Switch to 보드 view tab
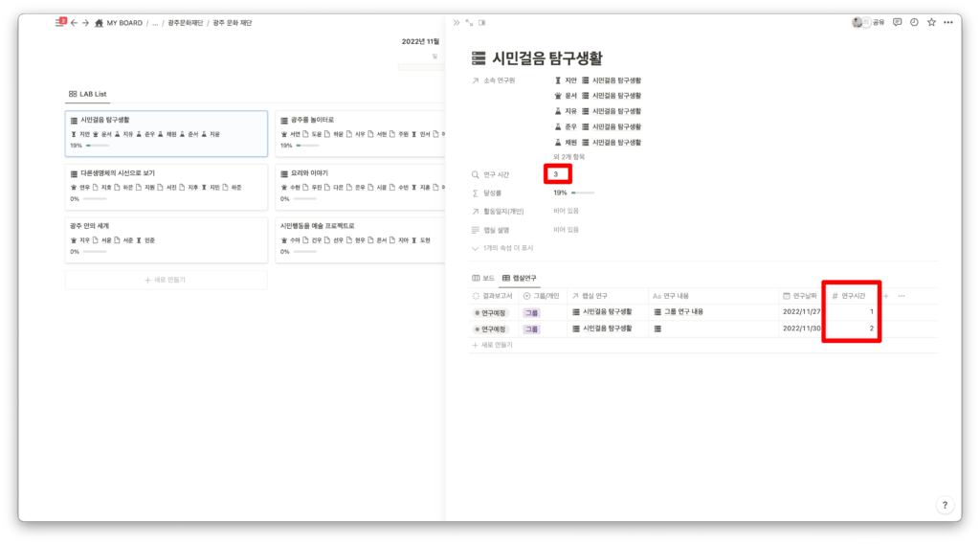Image resolution: width=980 pixels, height=544 pixels. point(482,279)
